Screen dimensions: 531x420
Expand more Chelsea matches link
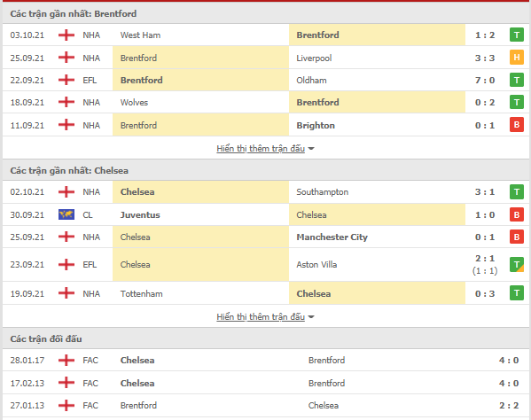pyautogui.click(x=261, y=317)
